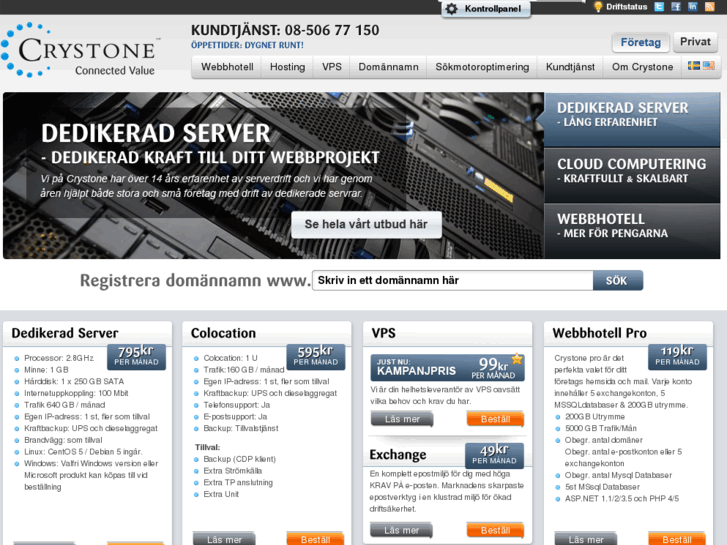The height and width of the screenshot is (545, 727).
Task: Click Beställ under Exchange
Action: (x=495, y=530)
